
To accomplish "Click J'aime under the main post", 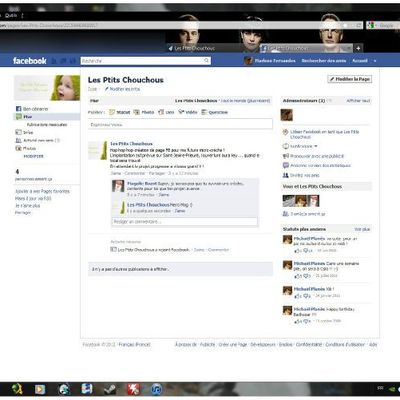I will click(x=116, y=173).
